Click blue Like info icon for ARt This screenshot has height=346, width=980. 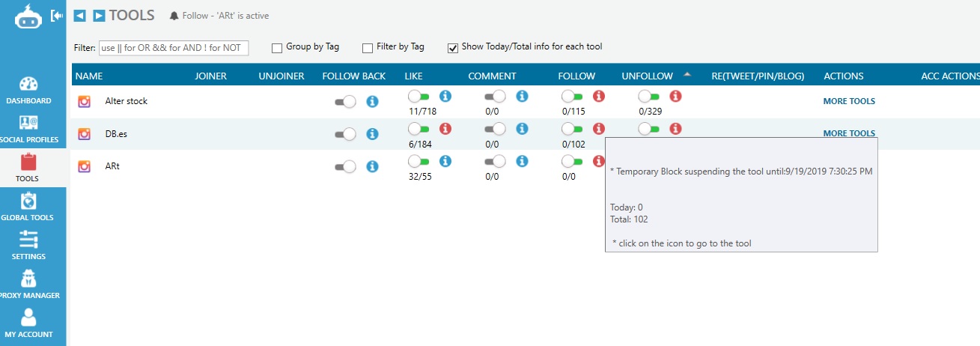[445, 160]
